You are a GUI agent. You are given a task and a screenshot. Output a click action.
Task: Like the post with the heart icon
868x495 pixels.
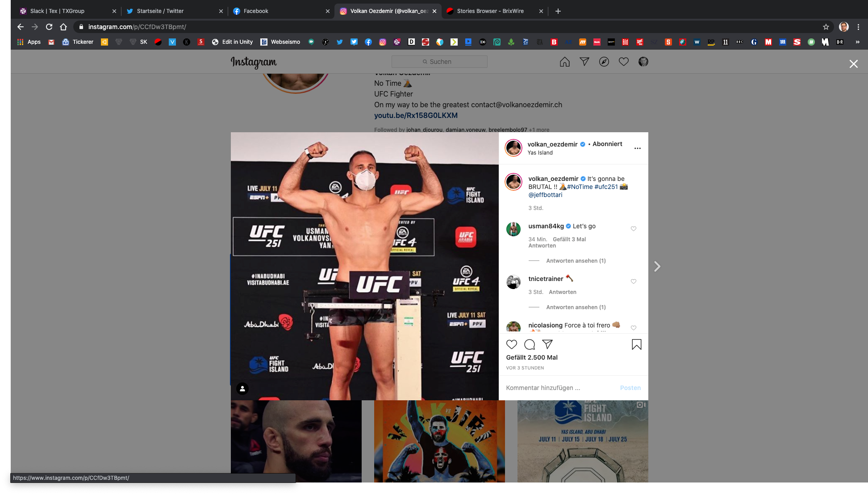coord(511,344)
